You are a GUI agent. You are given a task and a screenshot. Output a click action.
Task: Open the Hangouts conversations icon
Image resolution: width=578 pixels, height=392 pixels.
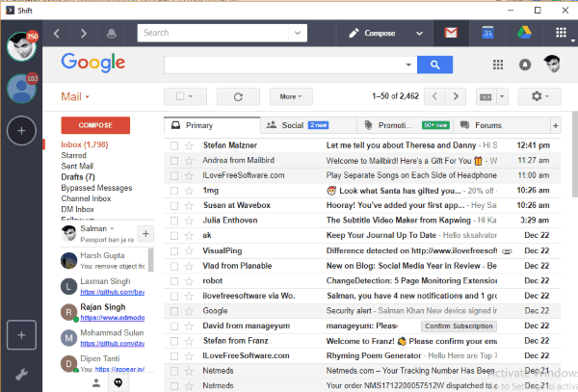118,382
